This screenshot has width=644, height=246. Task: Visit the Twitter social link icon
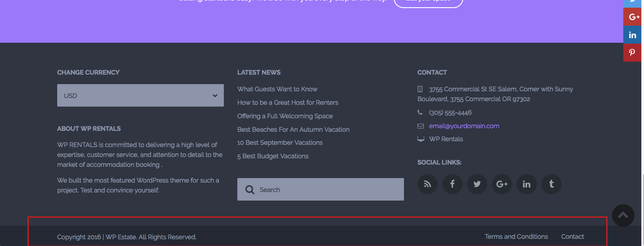tap(477, 184)
